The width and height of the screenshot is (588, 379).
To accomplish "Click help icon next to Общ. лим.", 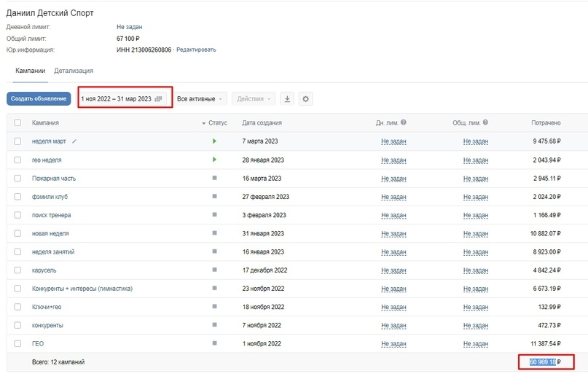I will (485, 122).
